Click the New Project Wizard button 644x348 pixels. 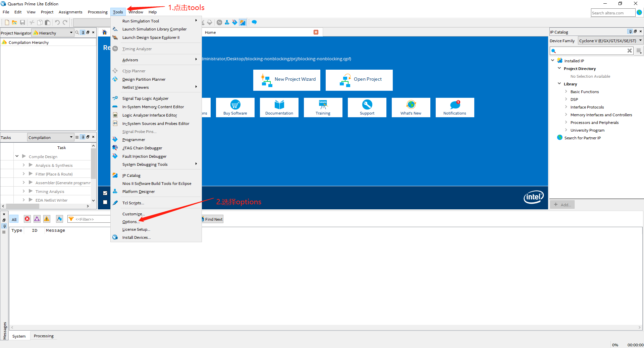point(287,80)
